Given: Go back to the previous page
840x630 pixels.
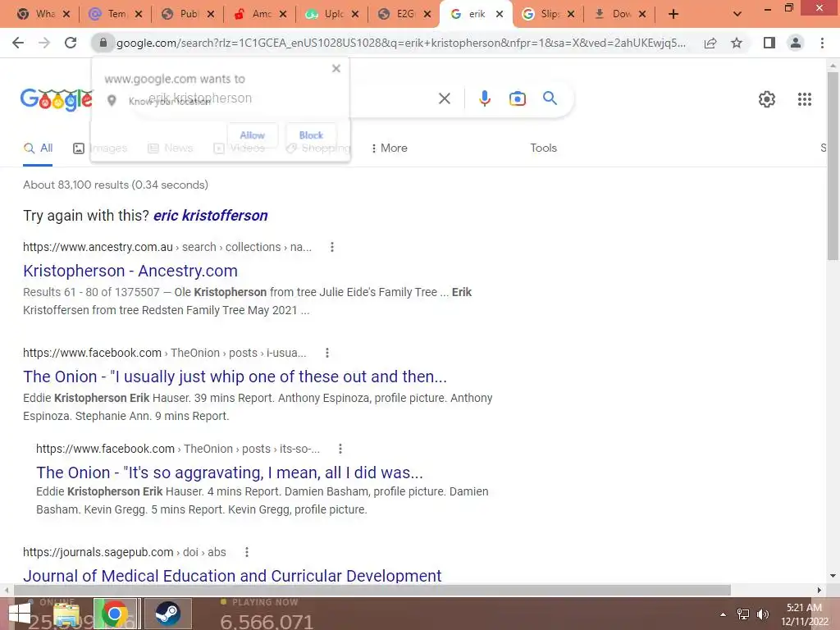Looking at the screenshot, I should click(18, 43).
